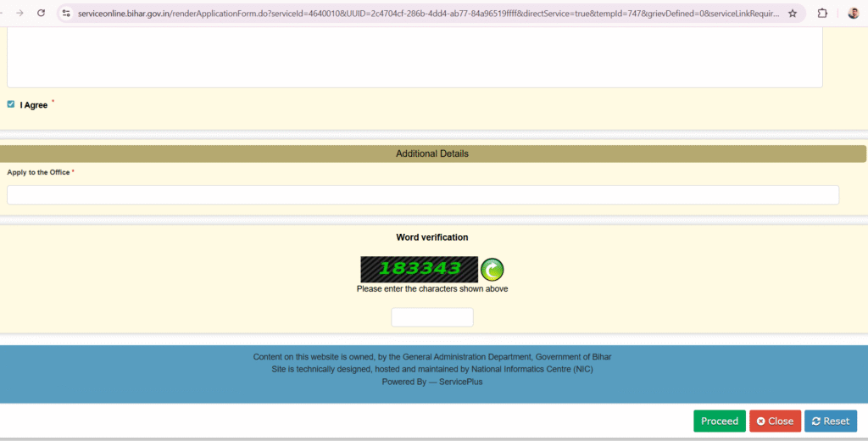Click the captcha text input box
868x441 pixels.
coord(432,317)
